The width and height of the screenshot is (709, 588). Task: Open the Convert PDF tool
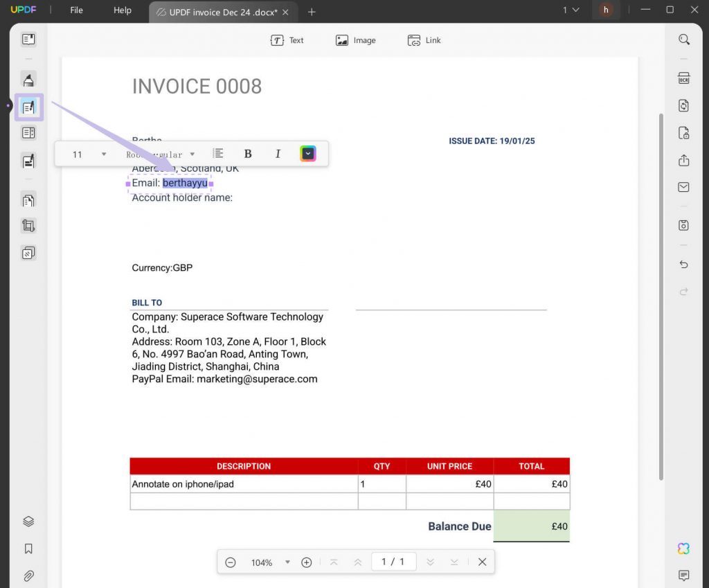point(684,105)
